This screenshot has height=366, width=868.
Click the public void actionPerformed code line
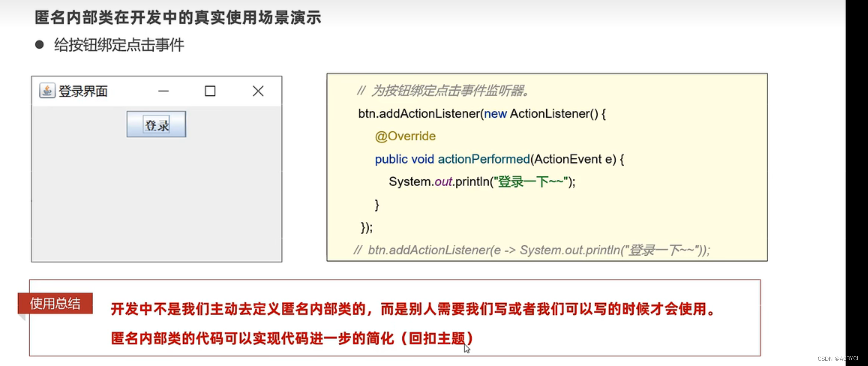tap(499, 159)
